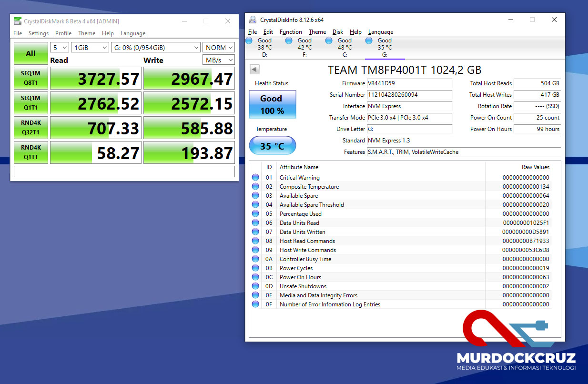Open CrystalDiskMark File menu
This screenshot has height=384, width=588.
(x=18, y=33)
